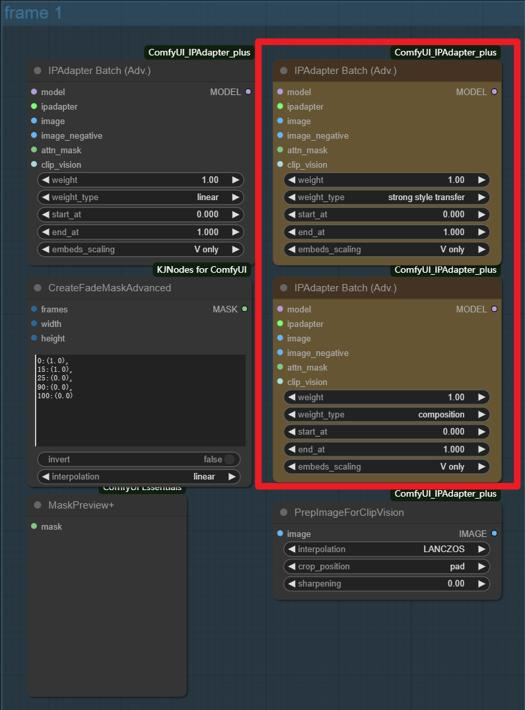The image size is (525, 710).
Task: Toggle the invert false switch on CreateFadeMaskAdvanced
Action: coord(140,459)
